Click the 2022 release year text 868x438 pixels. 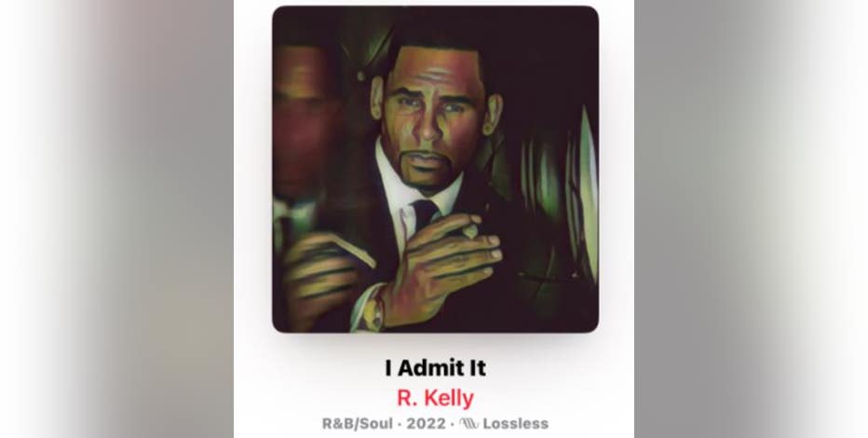(426, 424)
